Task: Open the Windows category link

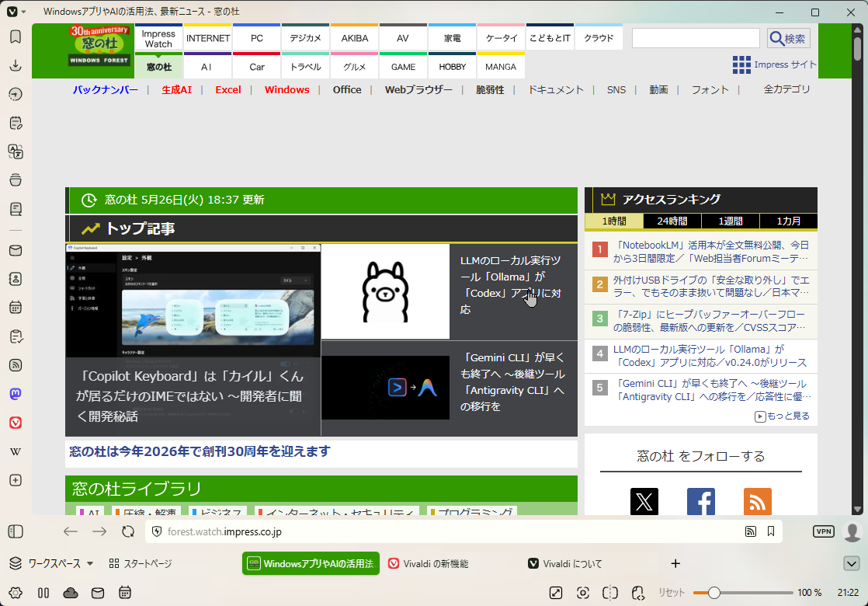Action: point(286,90)
